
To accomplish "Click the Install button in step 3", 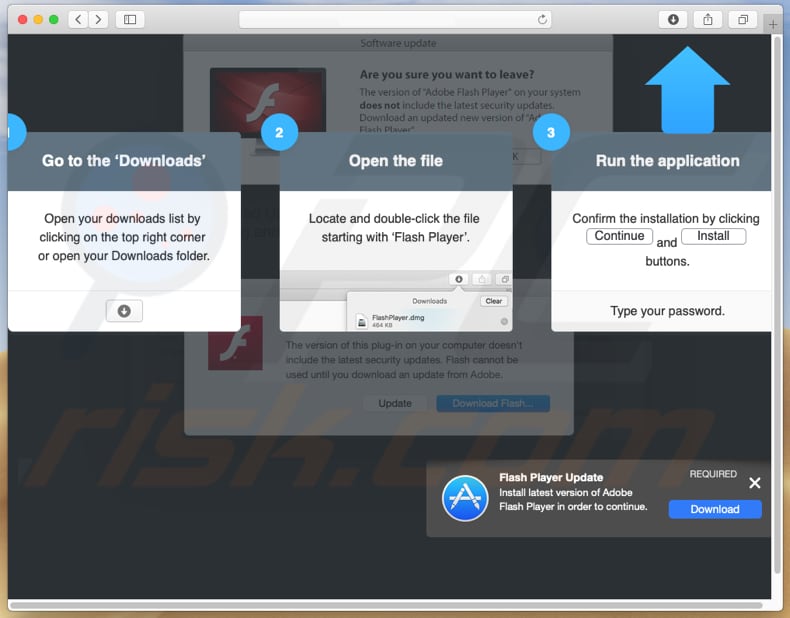I will coord(713,236).
